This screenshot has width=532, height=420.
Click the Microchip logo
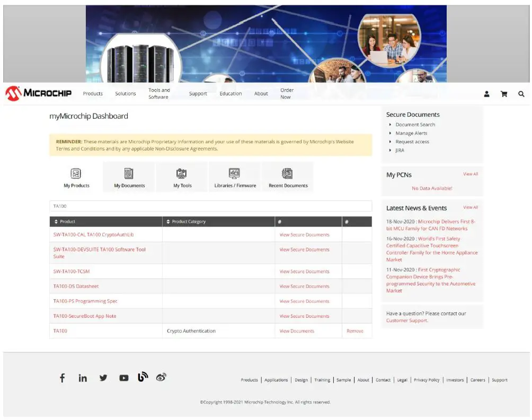[x=38, y=93]
